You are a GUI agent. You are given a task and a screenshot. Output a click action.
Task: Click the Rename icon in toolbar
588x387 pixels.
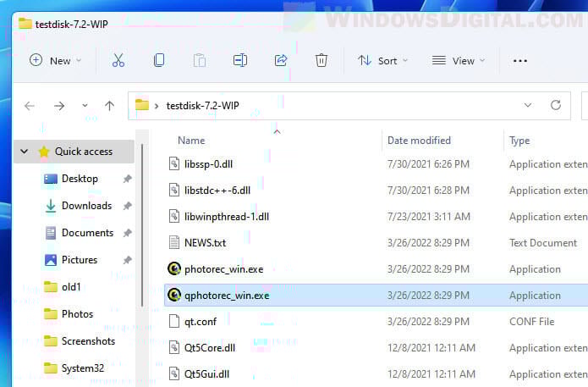(240, 60)
